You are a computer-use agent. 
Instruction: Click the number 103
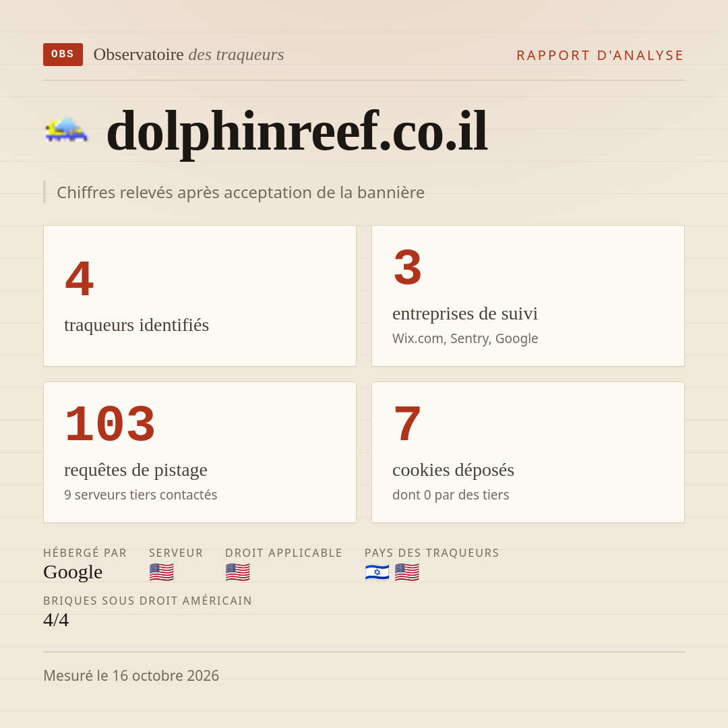coord(110,424)
